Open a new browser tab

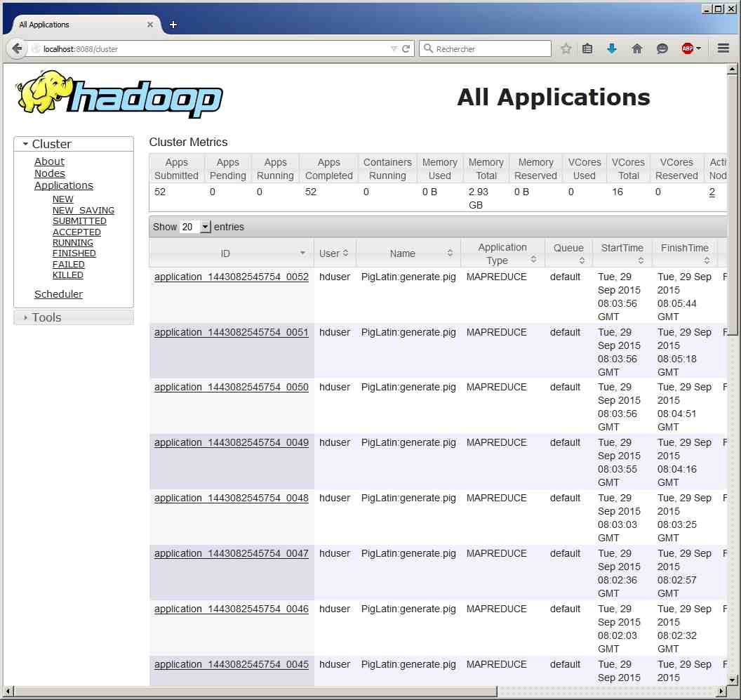point(173,25)
